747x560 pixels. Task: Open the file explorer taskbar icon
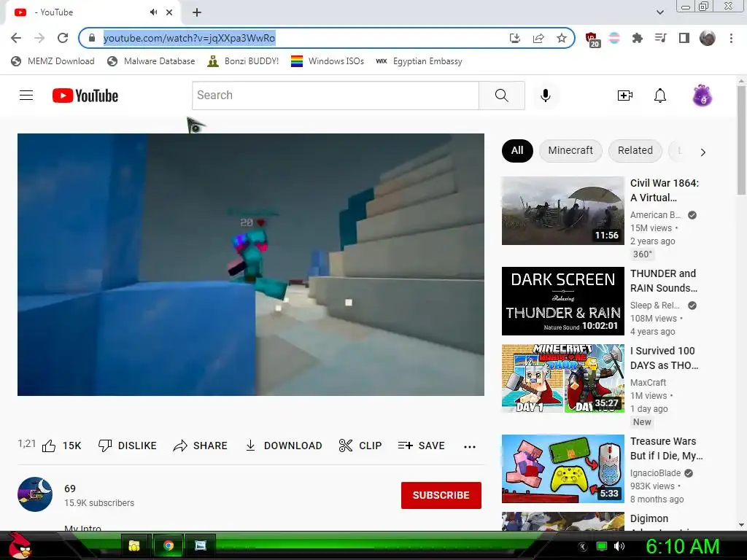pyautogui.click(x=135, y=545)
